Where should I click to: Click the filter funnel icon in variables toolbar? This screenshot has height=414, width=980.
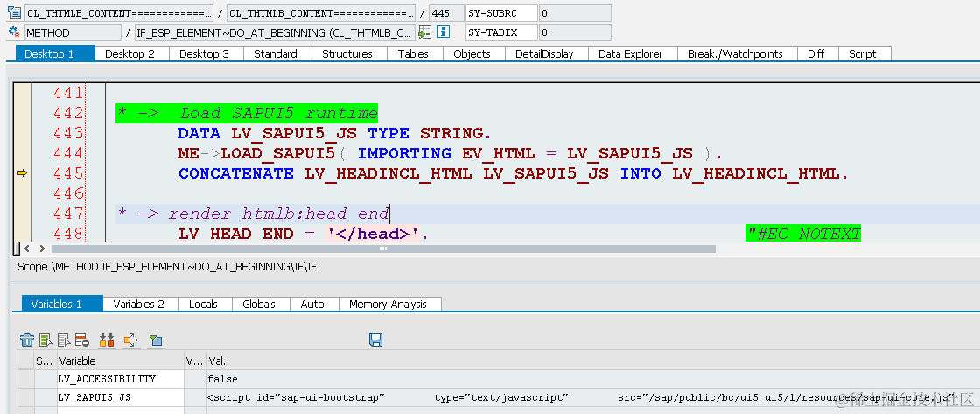(156, 340)
